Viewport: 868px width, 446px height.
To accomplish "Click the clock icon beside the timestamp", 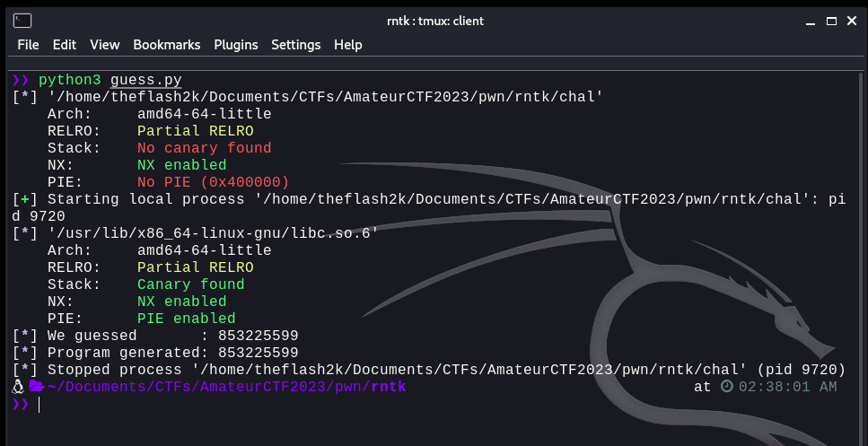I will [726, 387].
